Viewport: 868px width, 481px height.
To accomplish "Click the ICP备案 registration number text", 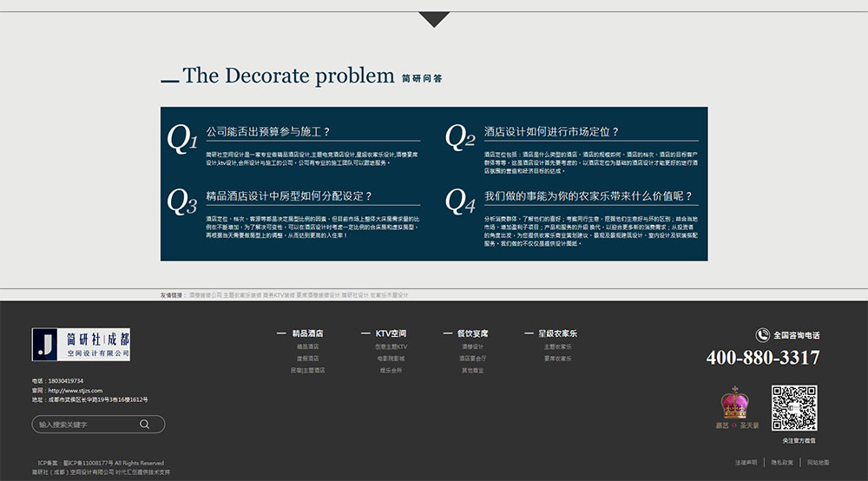I will 101,463.
